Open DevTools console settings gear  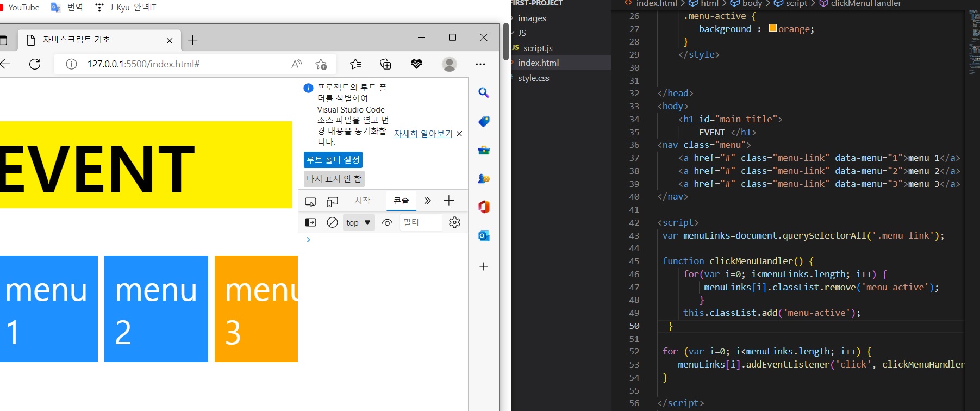[455, 222]
